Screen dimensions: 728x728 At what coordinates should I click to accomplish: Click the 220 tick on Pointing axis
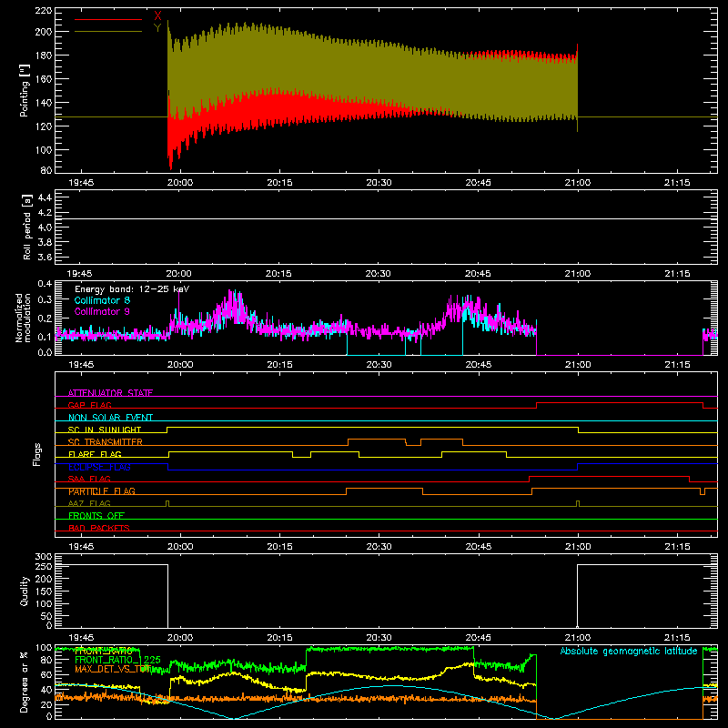click(43, 10)
